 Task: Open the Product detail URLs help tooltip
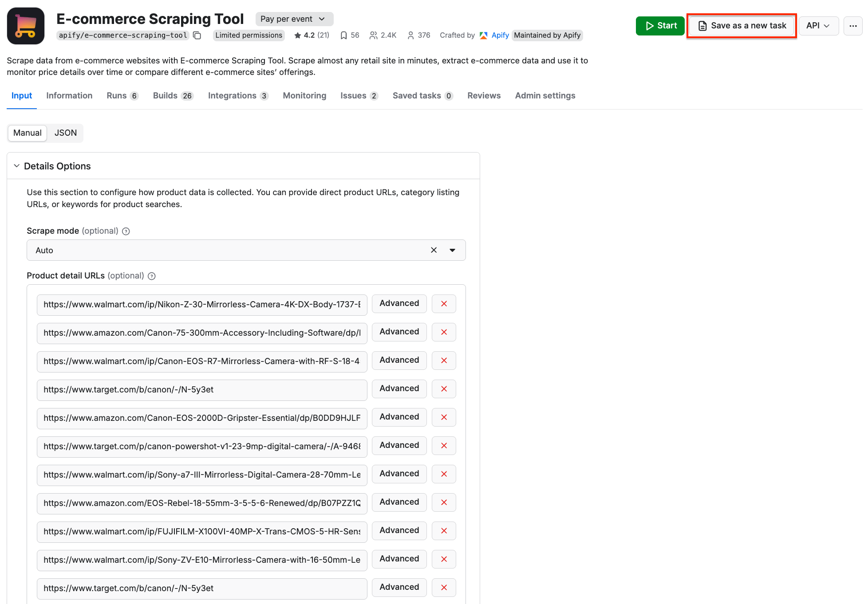pyautogui.click(x=151, y=276)
